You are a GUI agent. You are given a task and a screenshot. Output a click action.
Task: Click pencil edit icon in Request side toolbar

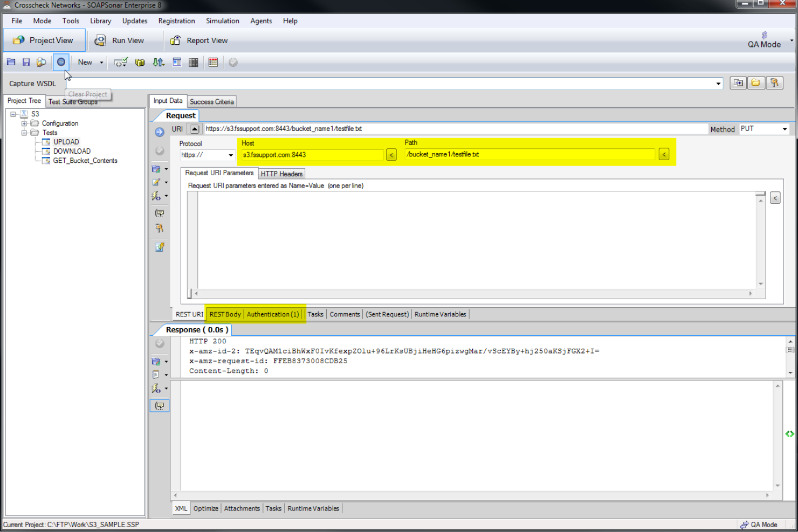coord(156,182)
